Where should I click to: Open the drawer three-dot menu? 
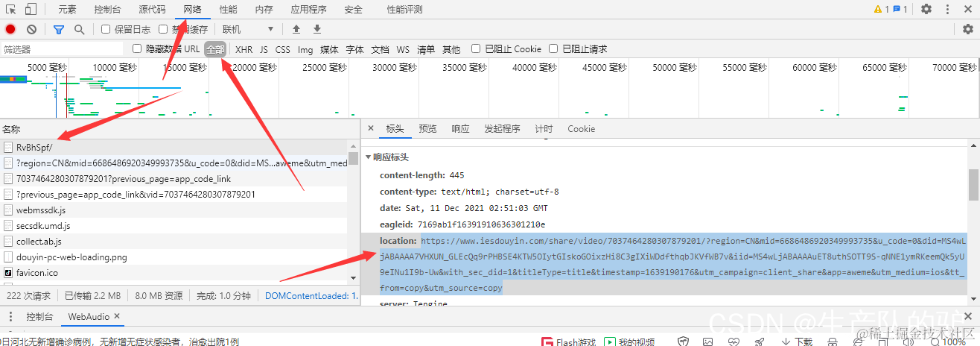pos(10,317)
